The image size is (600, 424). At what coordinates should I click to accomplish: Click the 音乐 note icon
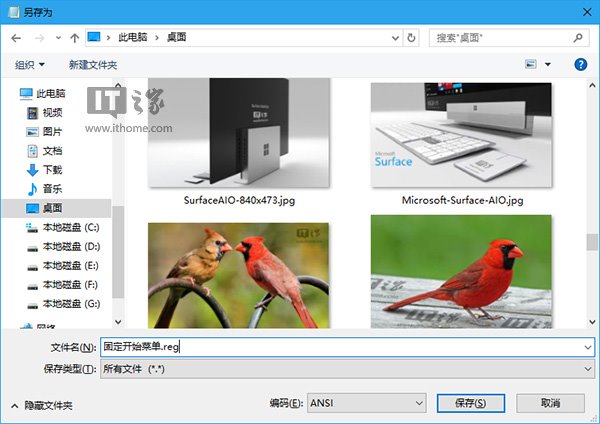33,189
